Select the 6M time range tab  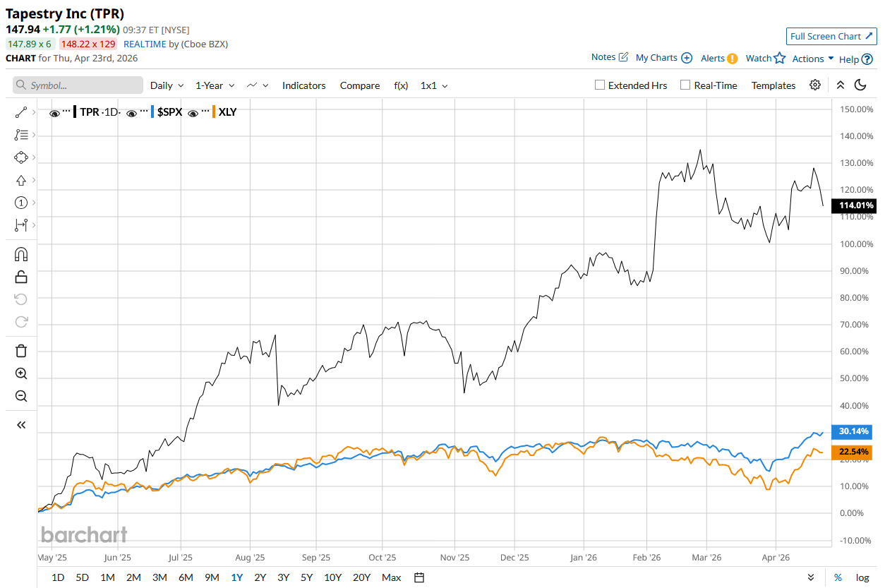pos(186,577)
